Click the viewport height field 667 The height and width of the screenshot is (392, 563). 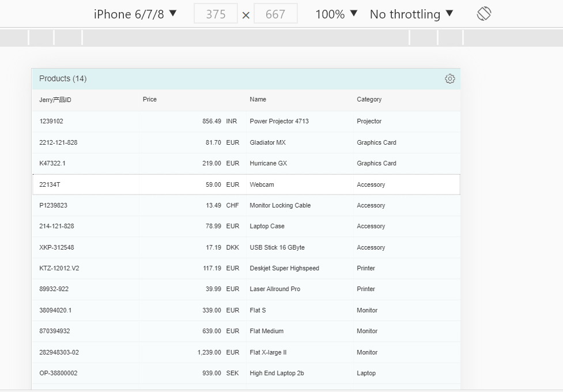click(x=275, y=14)
